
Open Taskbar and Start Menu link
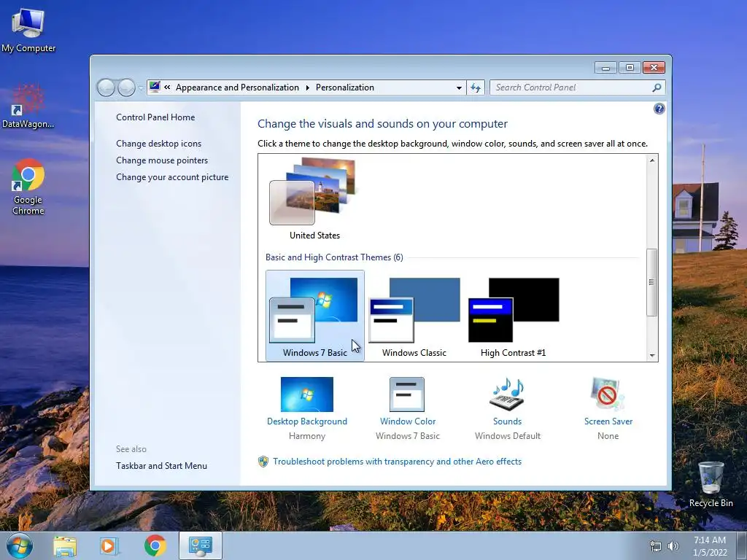click(x=161, y=466)
